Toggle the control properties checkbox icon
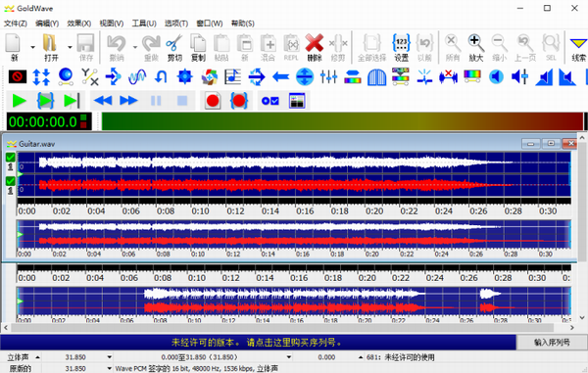 (270, 101)
